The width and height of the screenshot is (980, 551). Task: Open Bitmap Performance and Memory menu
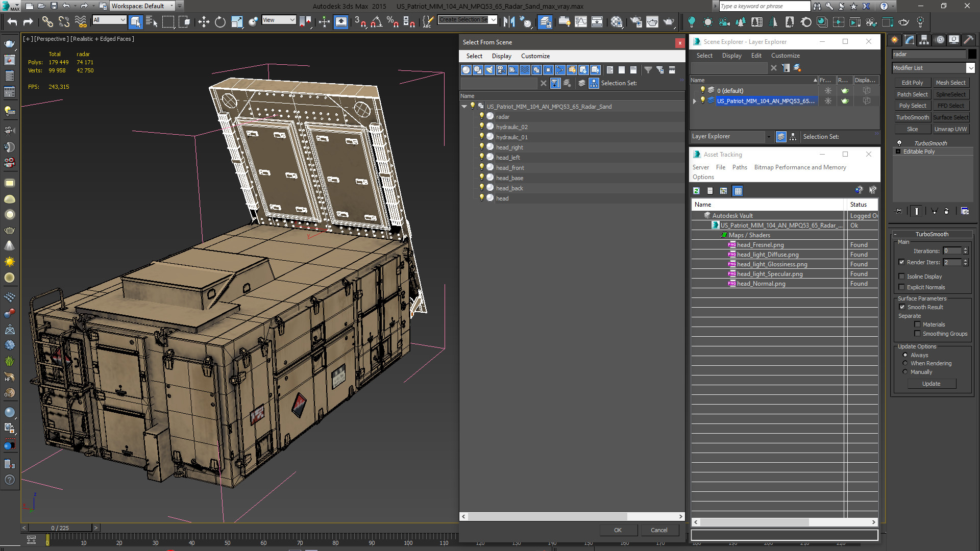[800, 167]
